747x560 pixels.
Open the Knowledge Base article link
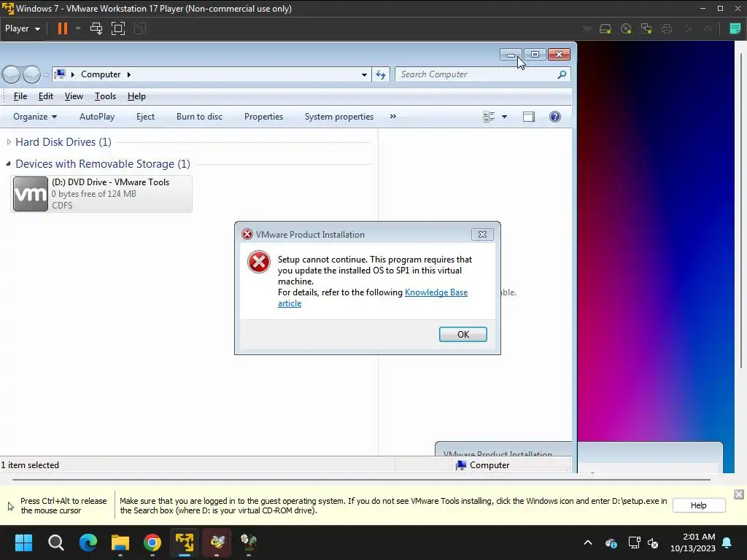436,292
